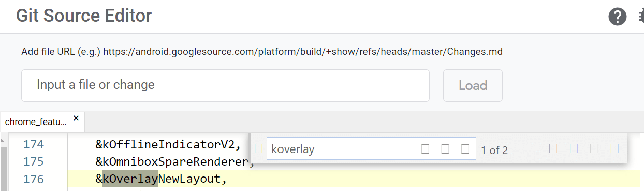The width and height of the screenshot is (644, 191).
Task: Toggle match case in search box
Action: point(426,149)
